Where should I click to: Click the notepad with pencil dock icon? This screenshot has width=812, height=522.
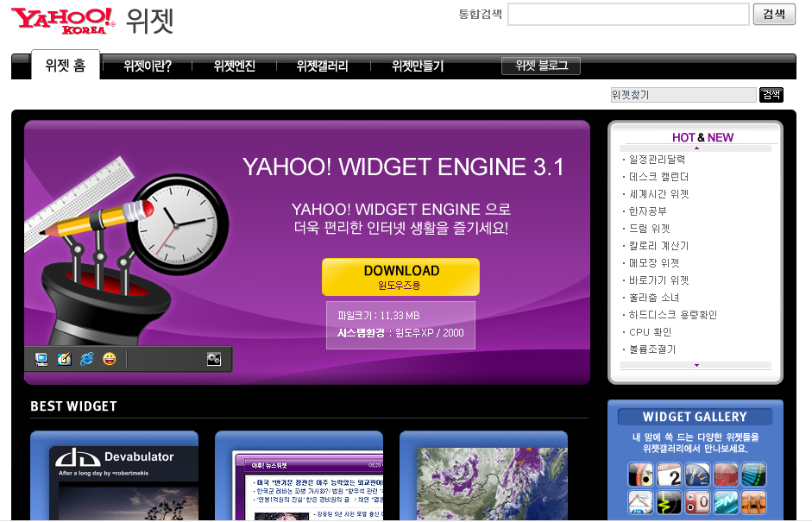coord(64,359)
